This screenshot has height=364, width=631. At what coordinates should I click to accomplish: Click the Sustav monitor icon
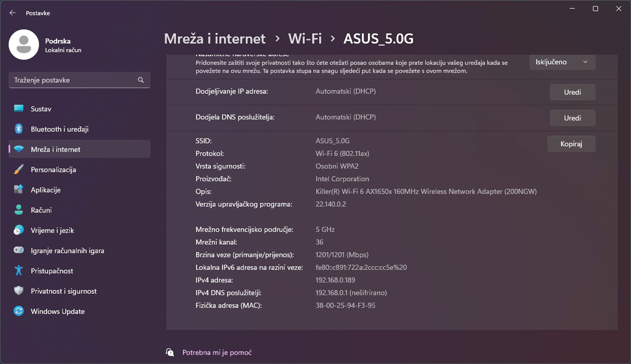click(19, 109)
